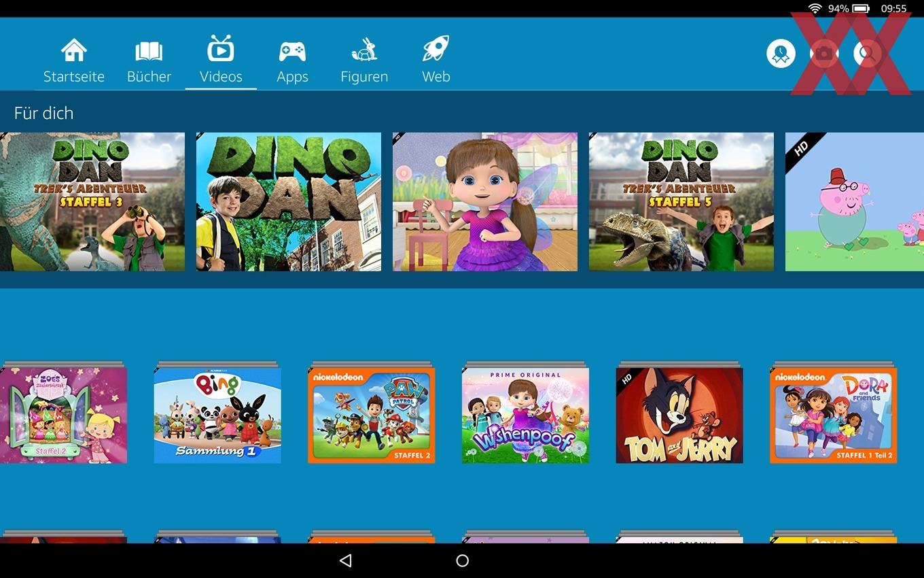Open the Bücher tab

[149, 61]
